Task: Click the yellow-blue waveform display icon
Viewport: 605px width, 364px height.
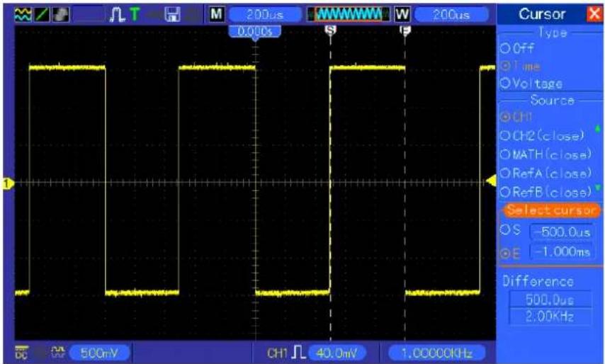Action: 23,15
